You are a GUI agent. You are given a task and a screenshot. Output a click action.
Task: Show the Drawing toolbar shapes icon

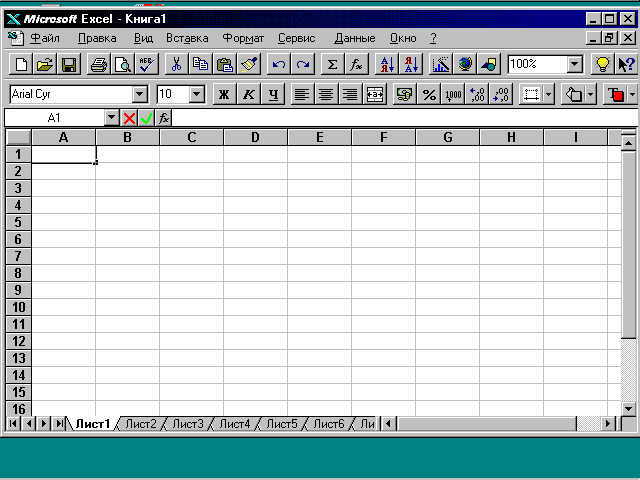(x=489, y=64)
